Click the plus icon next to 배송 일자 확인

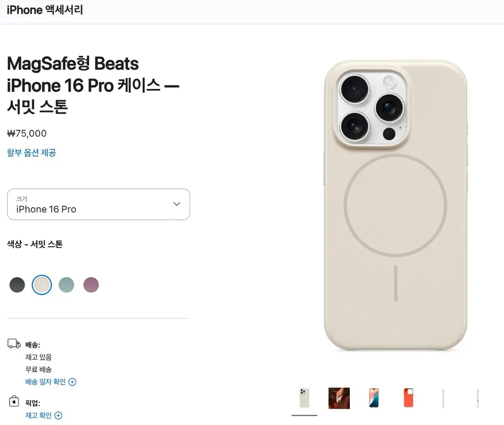click(x=73, y=382)
